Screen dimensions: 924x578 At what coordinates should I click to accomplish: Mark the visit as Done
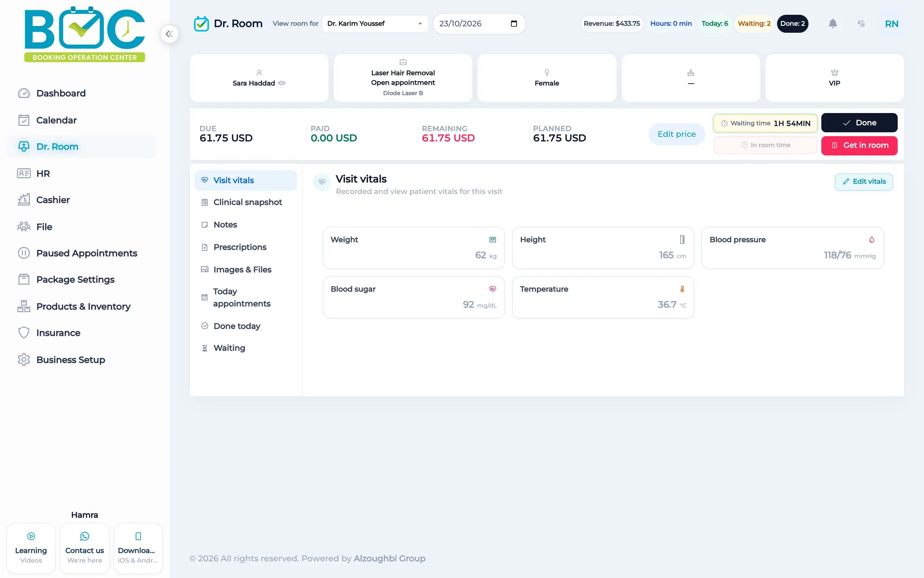859,123
